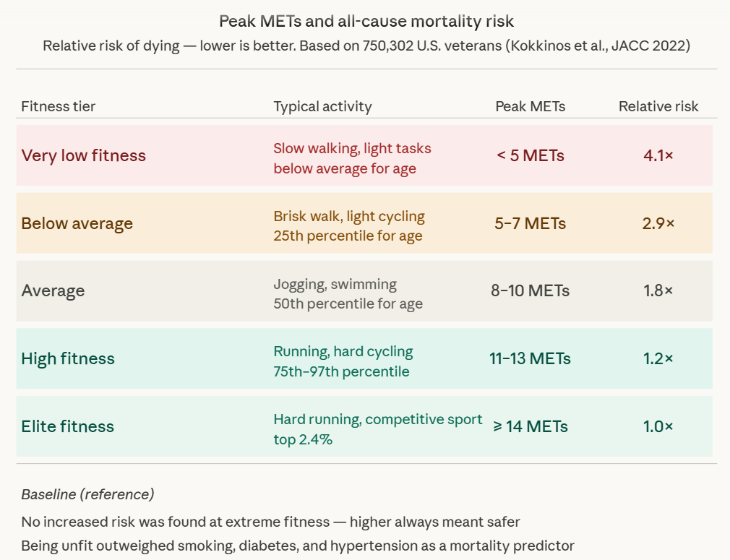
Task: Click the "11–13 METs" value
Action: 530,358
